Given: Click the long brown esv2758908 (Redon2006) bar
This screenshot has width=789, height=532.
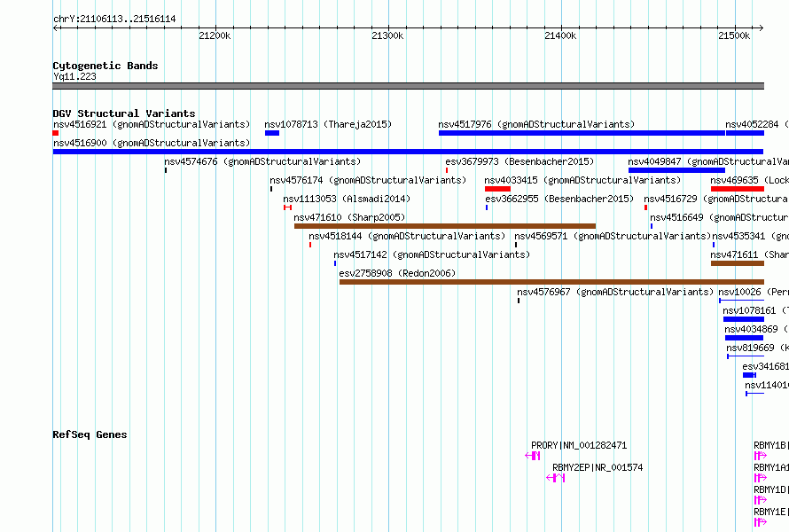Looking at the screenshot, I should tap(552, 282).
